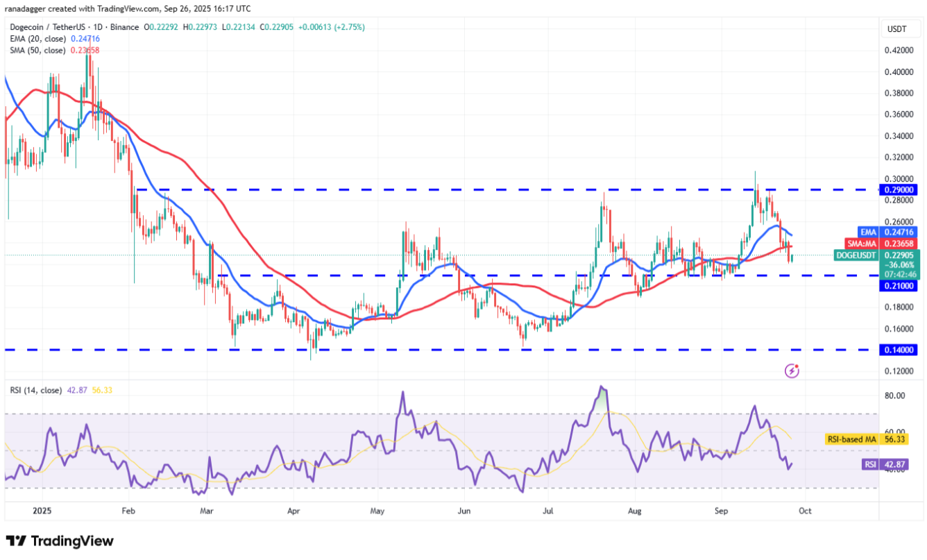Image resolution: width=927 pixels, height=560 pixels.
Task: Click the TradingView logo at bottom left
Action: (x=60, y=541)
